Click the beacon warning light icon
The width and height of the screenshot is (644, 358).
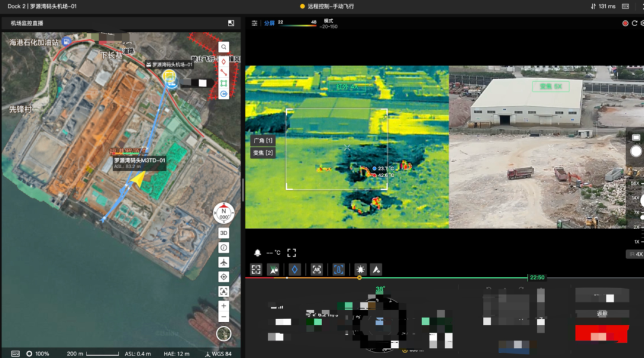coord(360,270)
